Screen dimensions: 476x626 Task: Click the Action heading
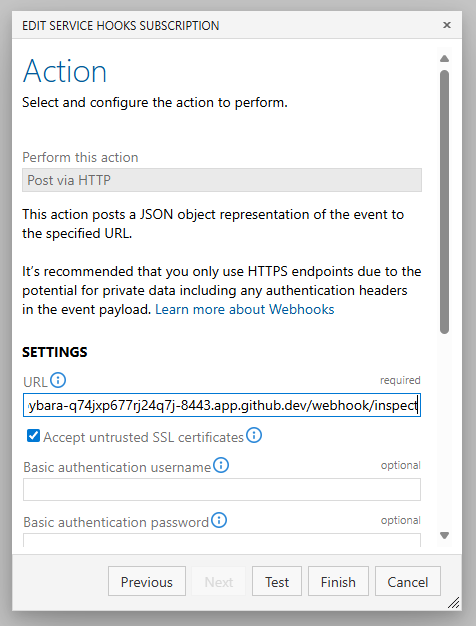click(x=65, y=71)
